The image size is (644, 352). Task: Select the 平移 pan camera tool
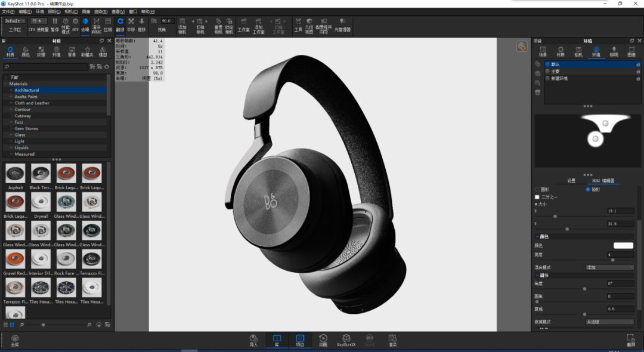[131, 24]
